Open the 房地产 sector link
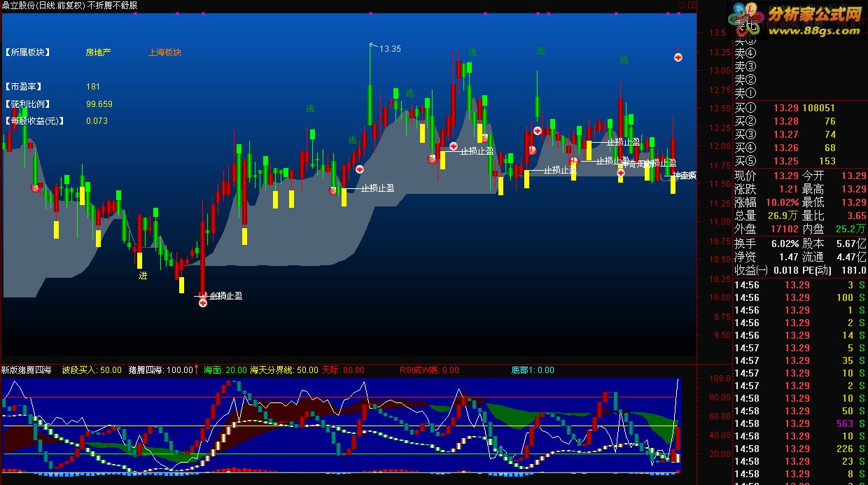Image resolution: width=868 pixels, height=485 pixels. tap(99, 52)
